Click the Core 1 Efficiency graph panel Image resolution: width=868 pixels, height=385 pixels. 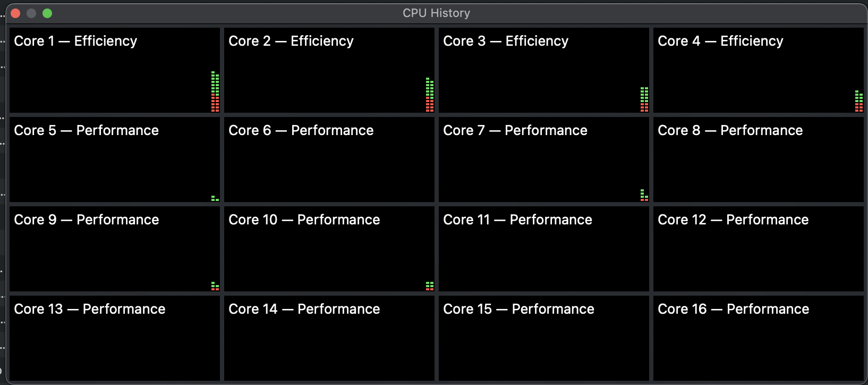[x=114, y=70]
